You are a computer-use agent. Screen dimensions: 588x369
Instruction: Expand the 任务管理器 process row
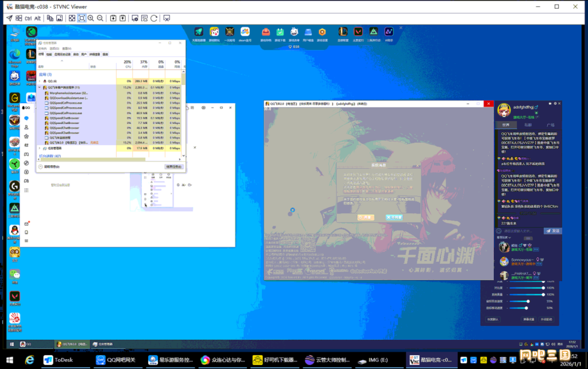click(40, 148)
